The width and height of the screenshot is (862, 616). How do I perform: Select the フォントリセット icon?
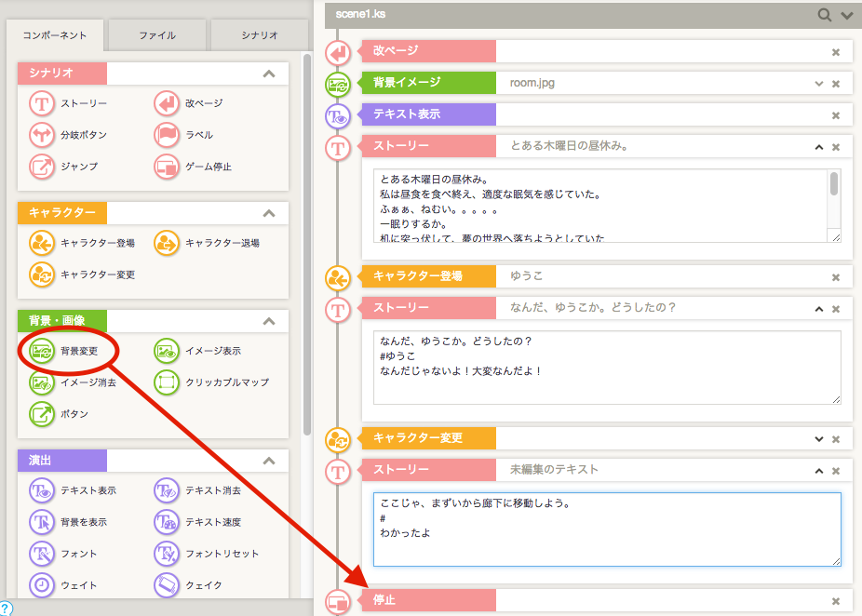[167, 554]
